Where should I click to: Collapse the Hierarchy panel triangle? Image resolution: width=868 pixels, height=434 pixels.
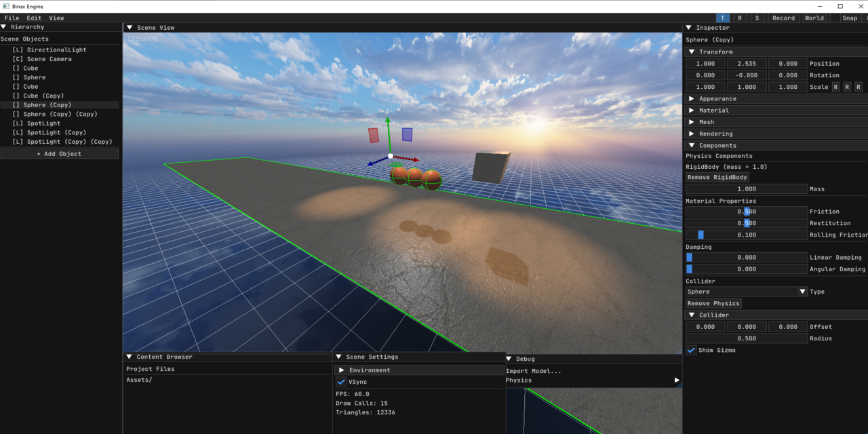click(x=4, y=27)
